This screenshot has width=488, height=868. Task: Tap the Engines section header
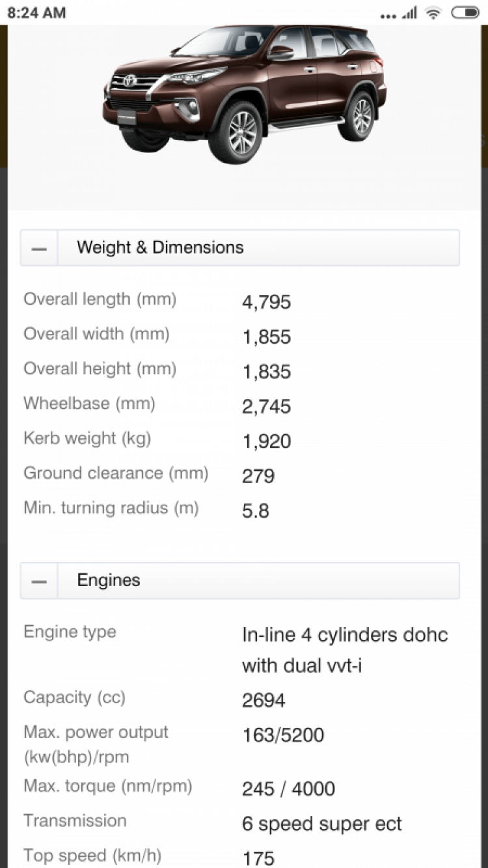point(240,581)
